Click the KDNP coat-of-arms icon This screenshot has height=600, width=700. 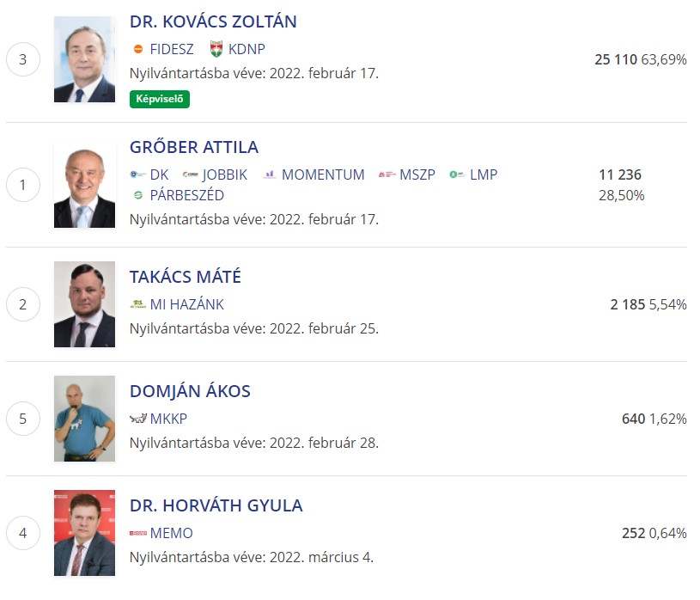[216, 49]
